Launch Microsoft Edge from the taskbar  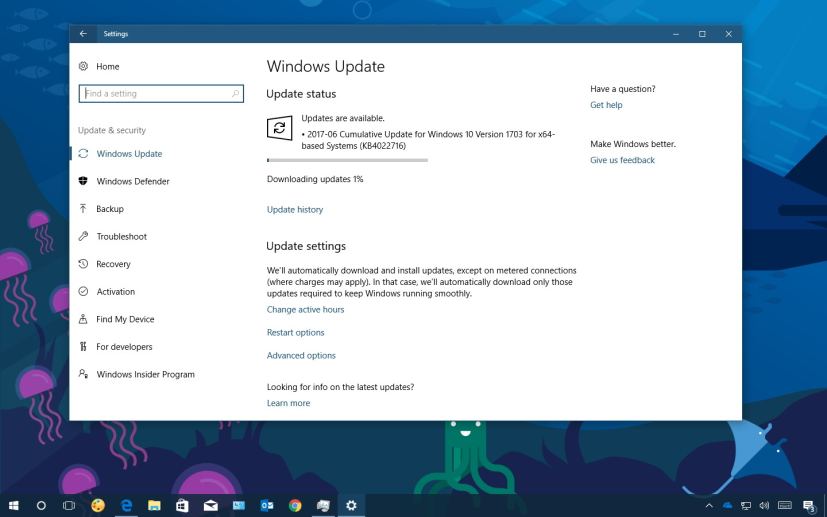point(126,505)
